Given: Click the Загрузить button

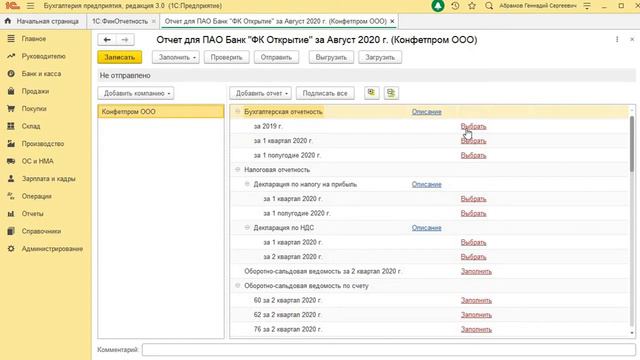Looking at the screenshot, I should (x=380, y=57).
